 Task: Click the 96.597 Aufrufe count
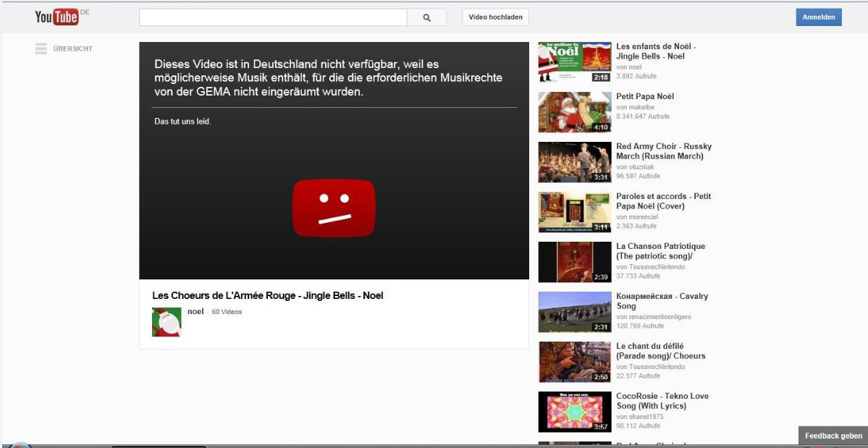coord(639,176)
